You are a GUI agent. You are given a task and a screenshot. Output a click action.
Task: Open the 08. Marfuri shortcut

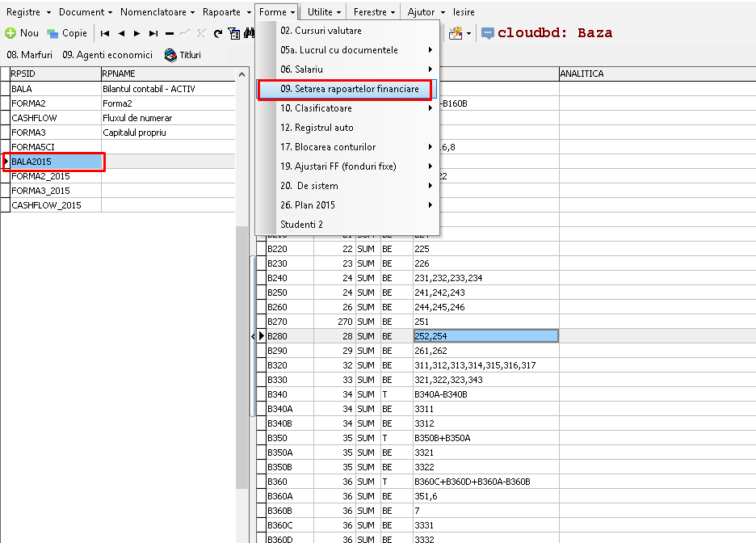(29, 55)
